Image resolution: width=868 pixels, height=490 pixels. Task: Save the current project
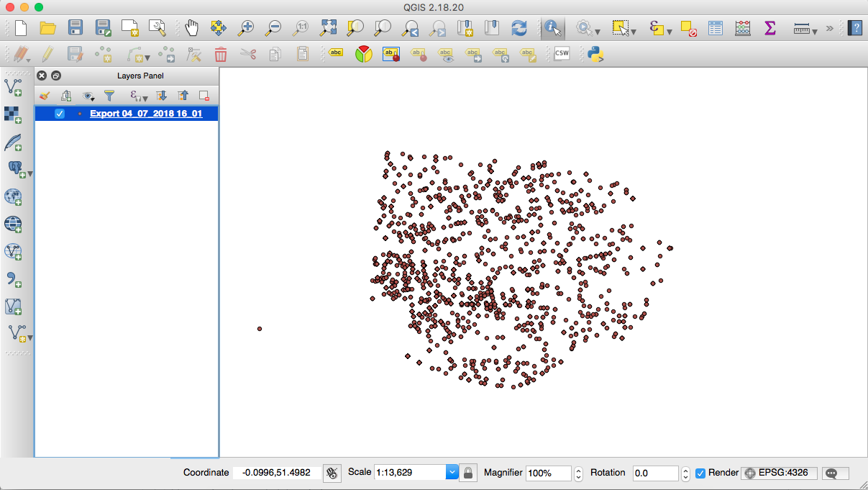pyautogui.click(x=76, y=28)
